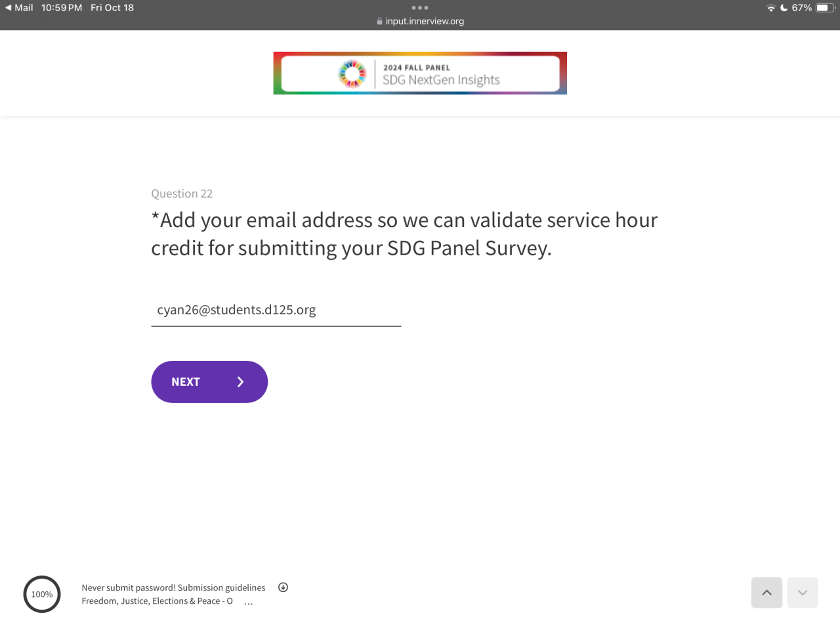This screenshot has width=840, height=630.
Task: Tap the 10:59 PM clock in status bar
Action: pyautogui.click(x=62, y=8)
